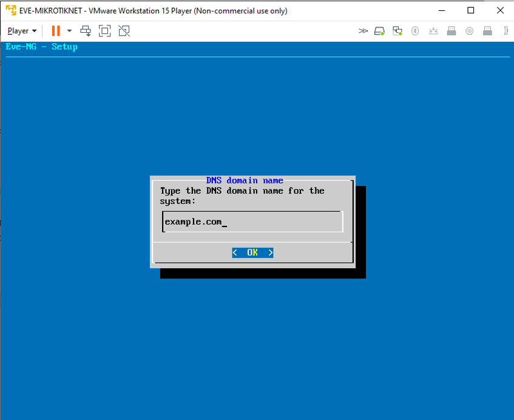Click the last printer-shaped device icon
Screen dimensions: 514x420
click(x=487, y=31)
